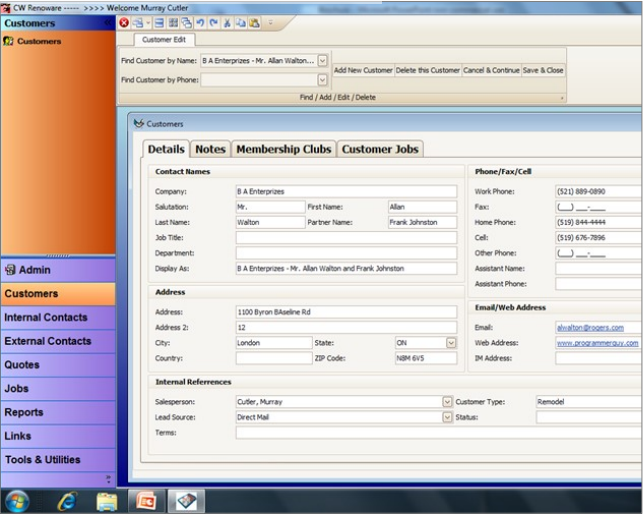The image size is (643, 514).
Task: Open the Customer Jobs tab
Action: [379, 149]
